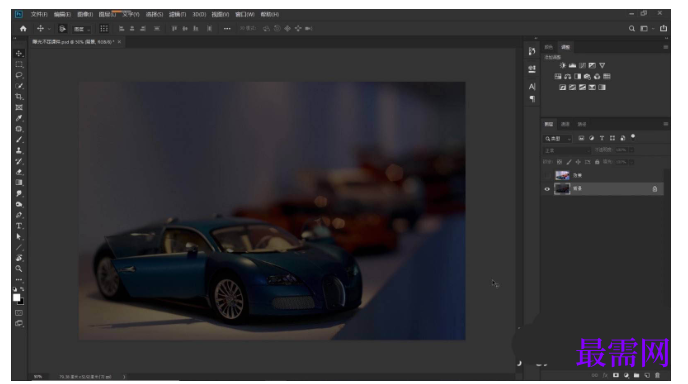Viewport: 688px width, 384px height.
Task: Open the layer filter type dropdown
Action: point(558,138)
